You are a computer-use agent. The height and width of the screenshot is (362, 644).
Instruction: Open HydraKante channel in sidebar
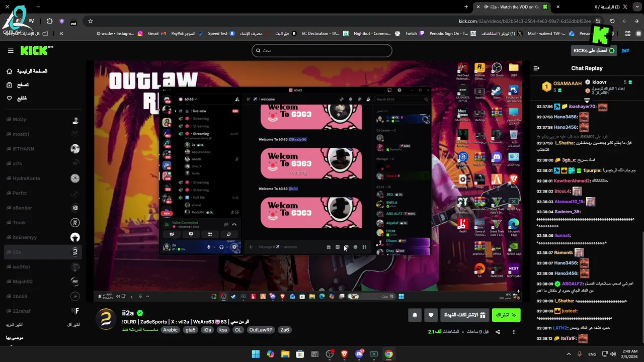pyautogui.click(x=42, y=178)
